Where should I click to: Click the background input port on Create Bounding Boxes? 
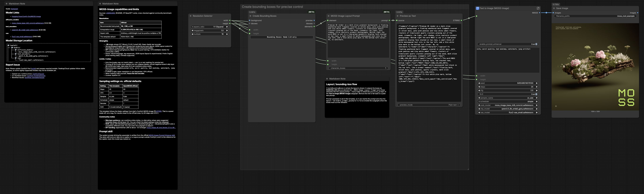[x=249, y=20]
